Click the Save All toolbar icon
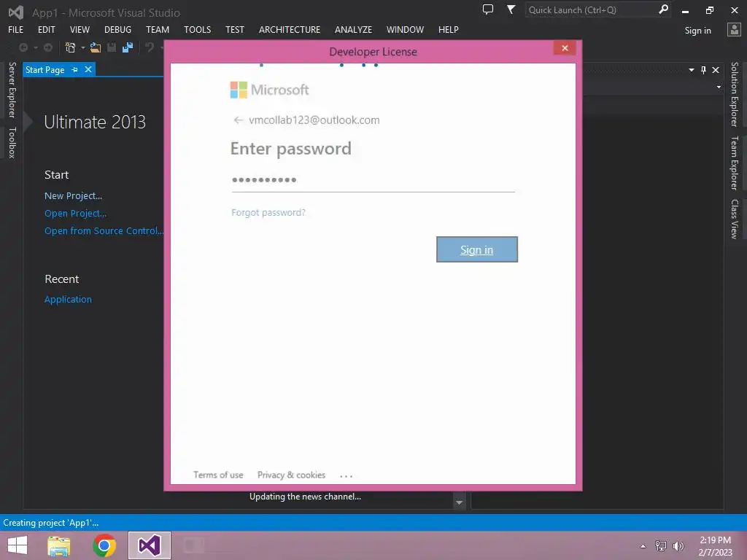Viewport: 747px width, 560px height. (128, 47)
